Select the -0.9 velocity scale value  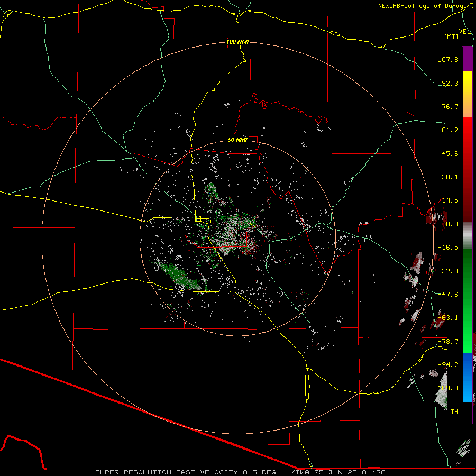pos(450,224)
